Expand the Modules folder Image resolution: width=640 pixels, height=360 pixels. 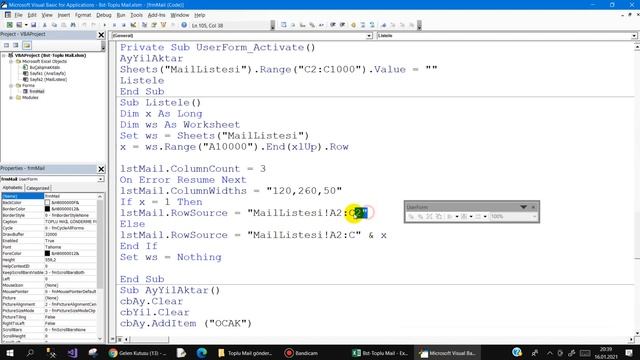(x=11, y=98)
